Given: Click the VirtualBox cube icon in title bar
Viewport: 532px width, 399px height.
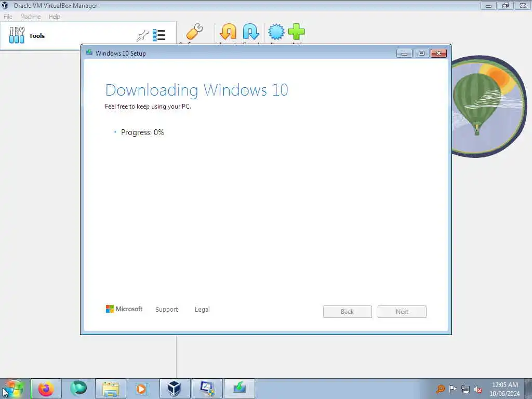Looking at the screenshot, I should point(5,5).
